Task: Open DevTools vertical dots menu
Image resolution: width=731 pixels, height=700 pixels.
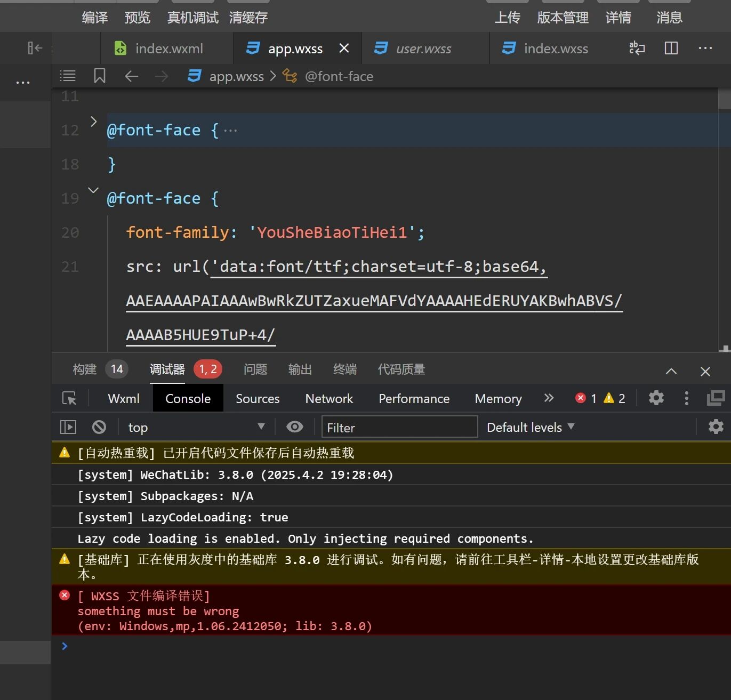Action: [686, 398]
